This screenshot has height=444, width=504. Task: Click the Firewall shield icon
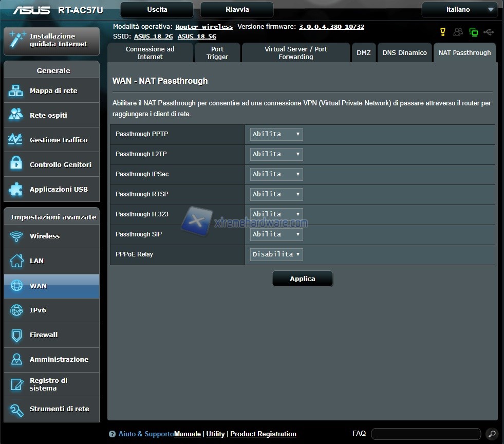[x=16, y=335]
